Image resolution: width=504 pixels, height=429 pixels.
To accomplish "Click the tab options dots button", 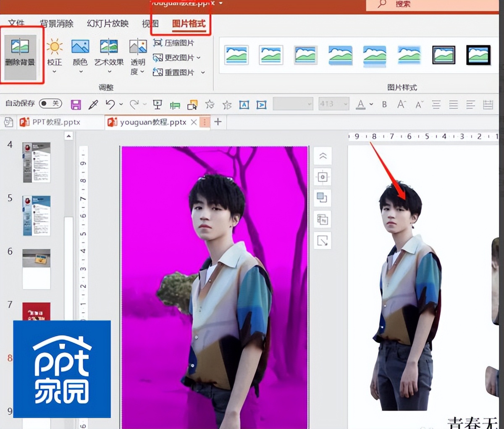I will (205, 122).
